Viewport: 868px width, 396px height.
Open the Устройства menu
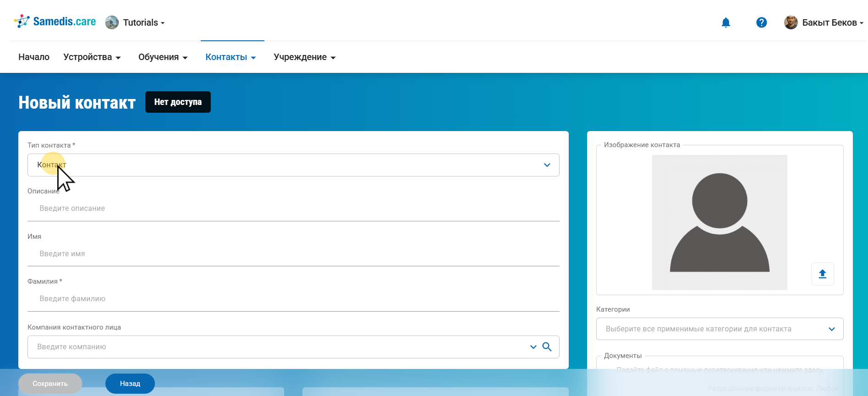92,57
